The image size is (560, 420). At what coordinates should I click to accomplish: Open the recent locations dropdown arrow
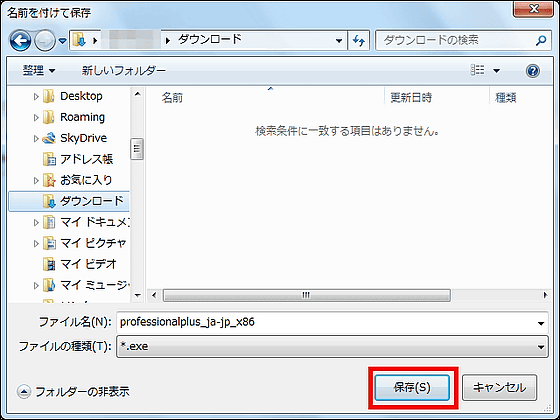(63, 41)
